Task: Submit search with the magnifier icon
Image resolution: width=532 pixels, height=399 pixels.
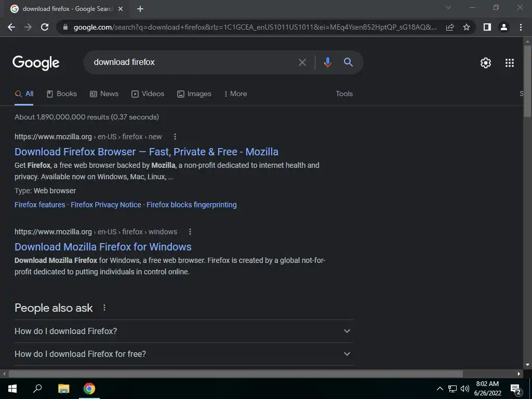Action: click(348, 62)
